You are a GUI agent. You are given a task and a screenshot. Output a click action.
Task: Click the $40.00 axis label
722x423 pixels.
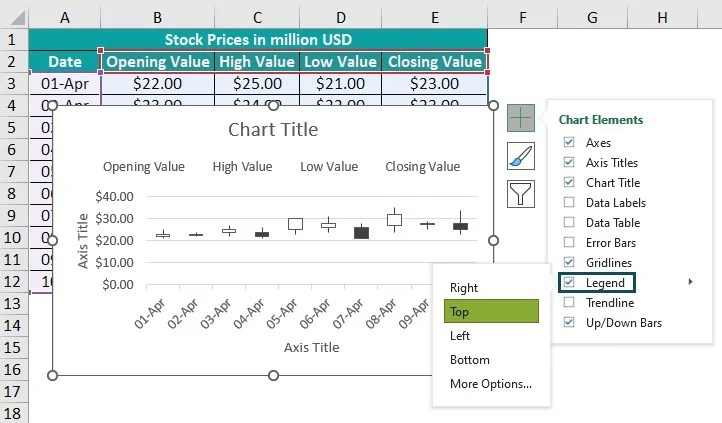[114, 197]
